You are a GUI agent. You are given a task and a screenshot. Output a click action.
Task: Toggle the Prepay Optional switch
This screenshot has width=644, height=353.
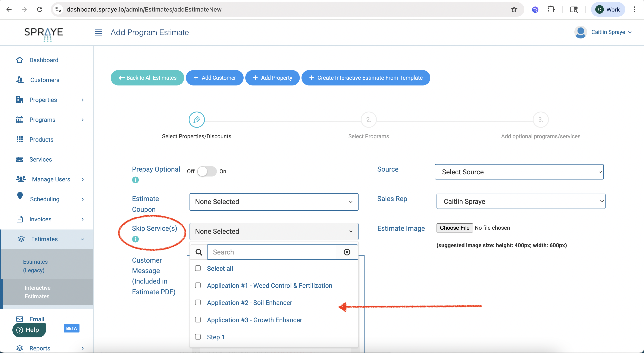tap(207, 172)
